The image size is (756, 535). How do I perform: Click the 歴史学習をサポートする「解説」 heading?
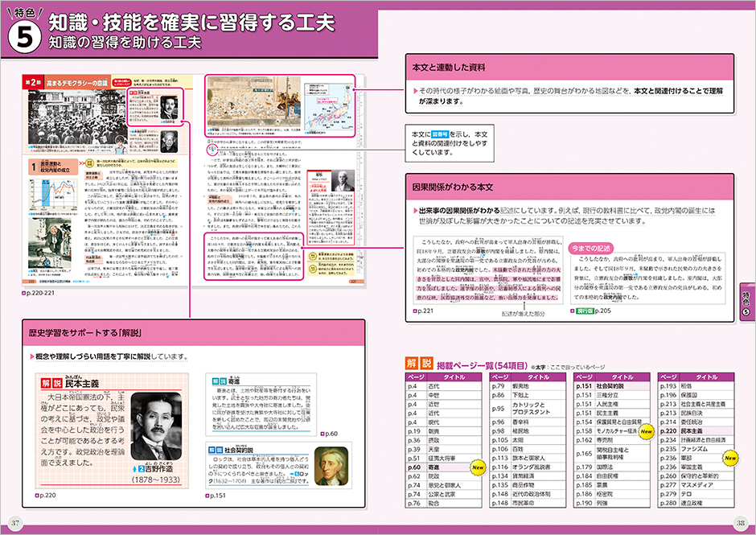[x=85, y=332]
